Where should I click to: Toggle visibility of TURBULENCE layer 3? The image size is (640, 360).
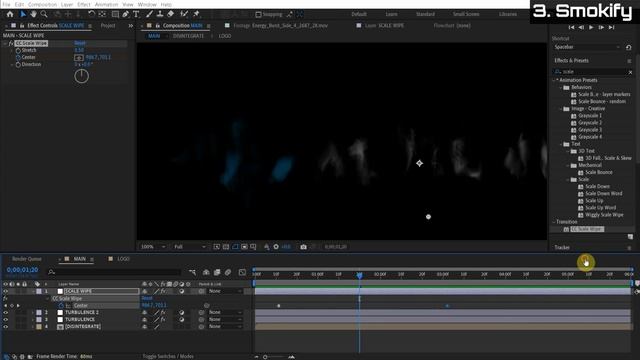pyautogui.click(x=5, y=320)
